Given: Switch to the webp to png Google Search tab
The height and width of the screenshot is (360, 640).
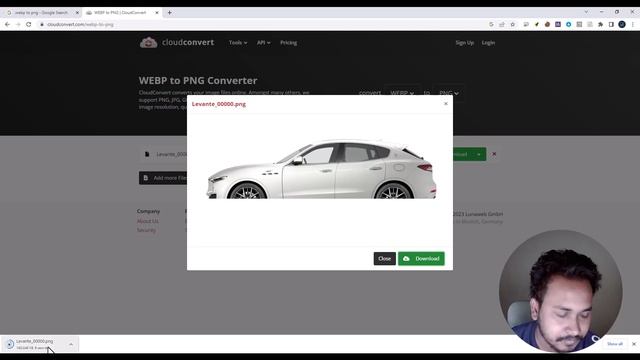Looking at the screenshot, I should point(41,13).
